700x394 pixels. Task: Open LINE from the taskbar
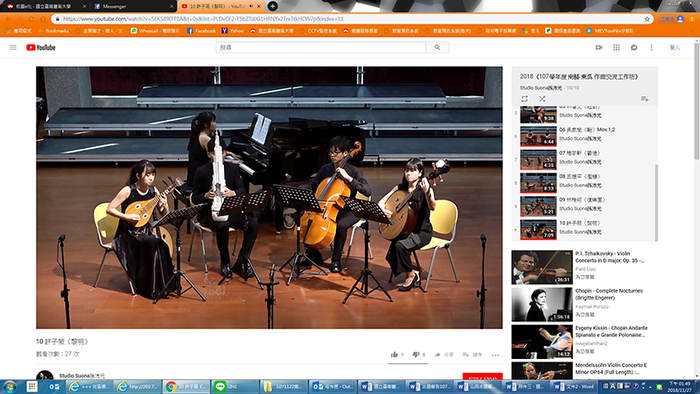point(233,386)
